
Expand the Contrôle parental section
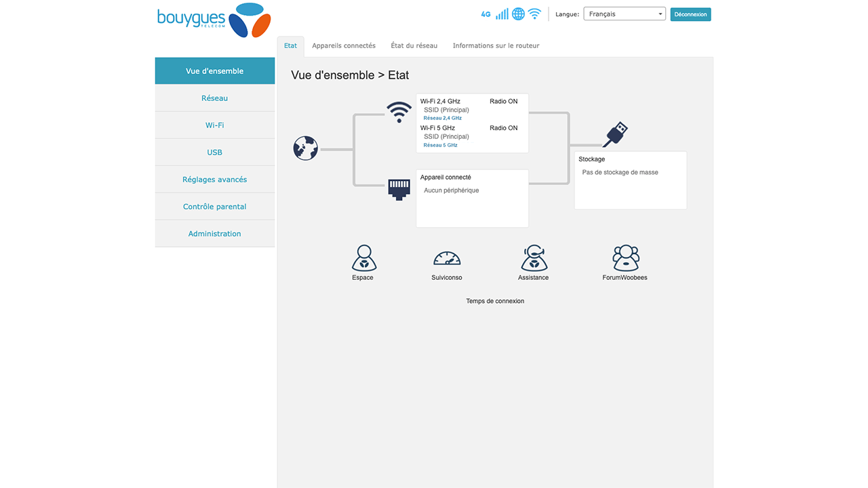pos(214,206)
